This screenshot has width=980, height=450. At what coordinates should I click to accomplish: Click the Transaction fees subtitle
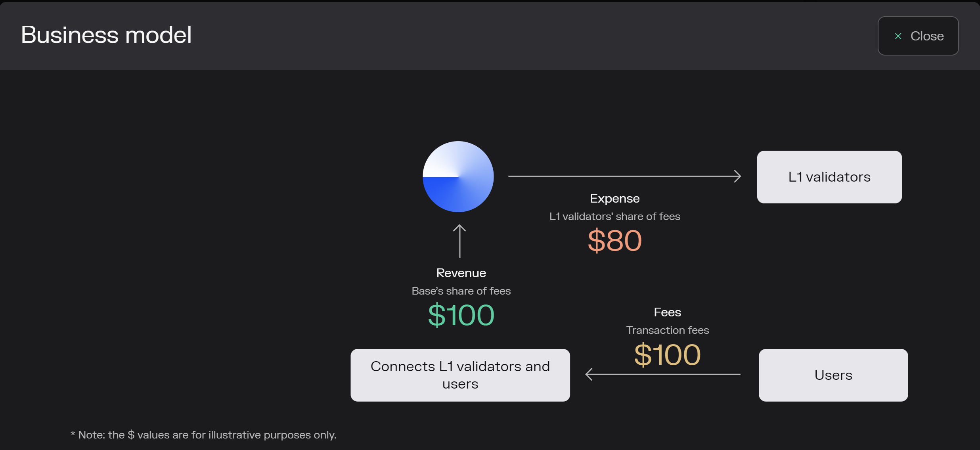pos(667,330)
